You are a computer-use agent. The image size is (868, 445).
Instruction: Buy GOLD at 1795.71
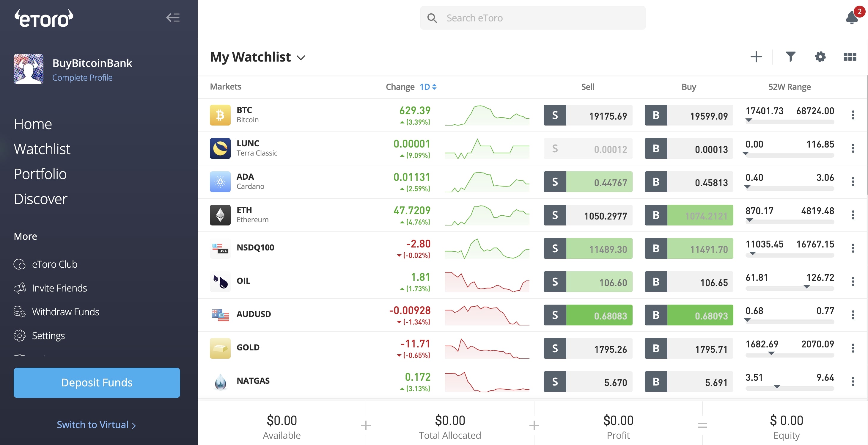pyautogui.click(x=689, y=348)
